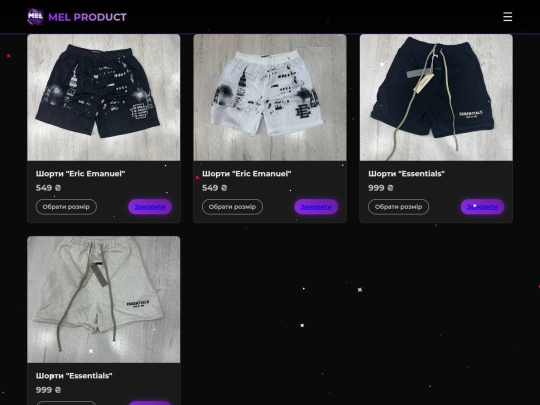Expand size selector for white Eric Emanuel shorts

pyautogui.click(x=232, y=207)
